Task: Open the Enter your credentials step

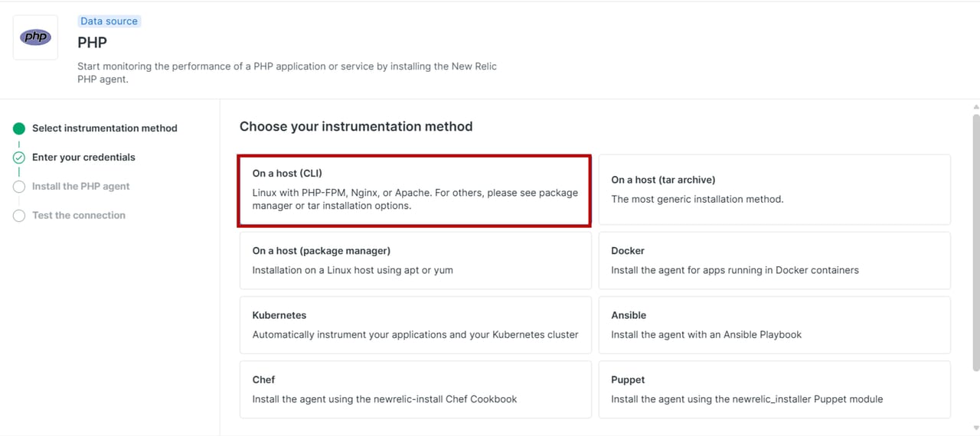Action: point(83,158)
